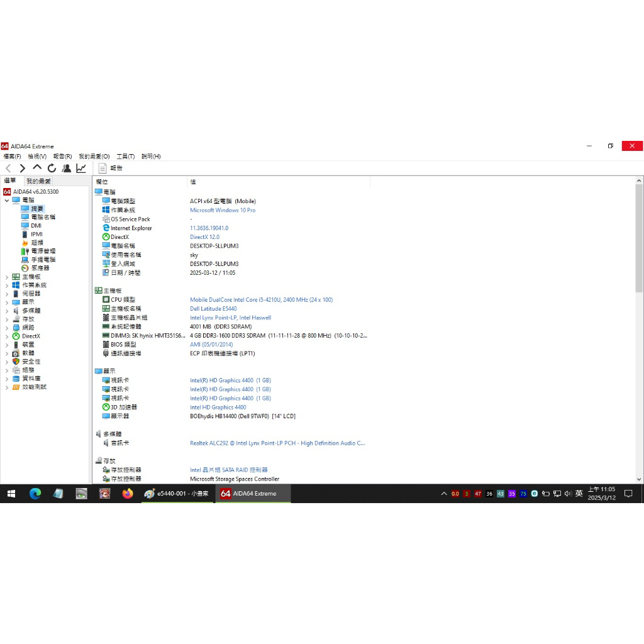644x644 pixels.
Task: Click the 安全性 shield icon in tree
Action: click(x=16, y=362)
